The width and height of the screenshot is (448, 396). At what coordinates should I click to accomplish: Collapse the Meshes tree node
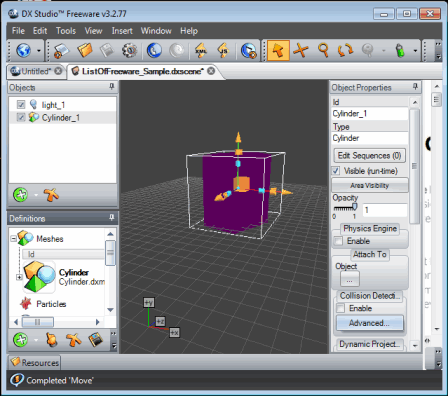click(x=14, y=239)
